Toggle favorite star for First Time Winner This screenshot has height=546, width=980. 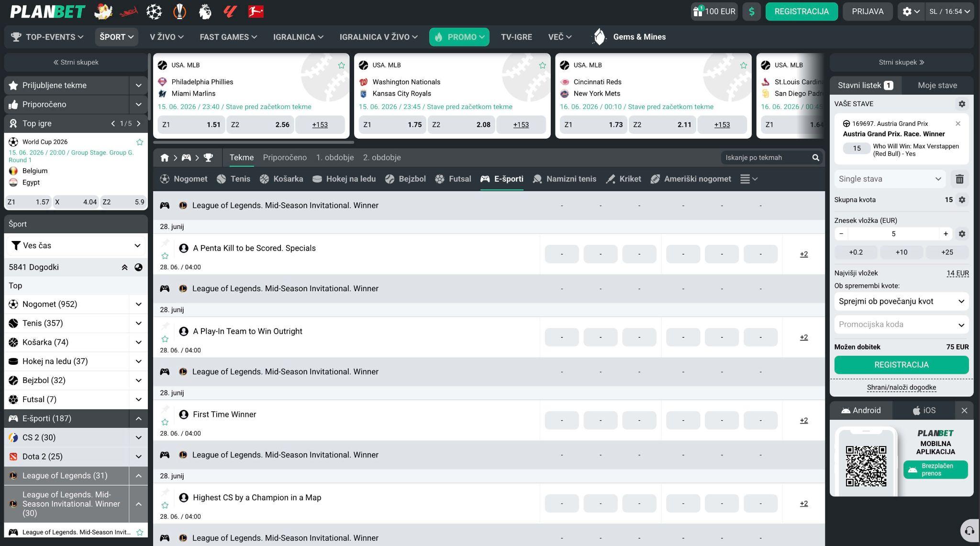click(165, 422)
